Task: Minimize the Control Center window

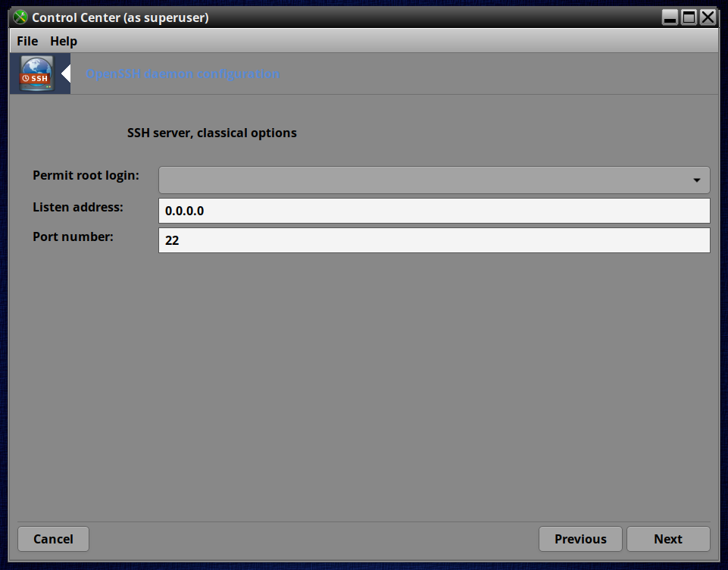Action: coord(670,17)
